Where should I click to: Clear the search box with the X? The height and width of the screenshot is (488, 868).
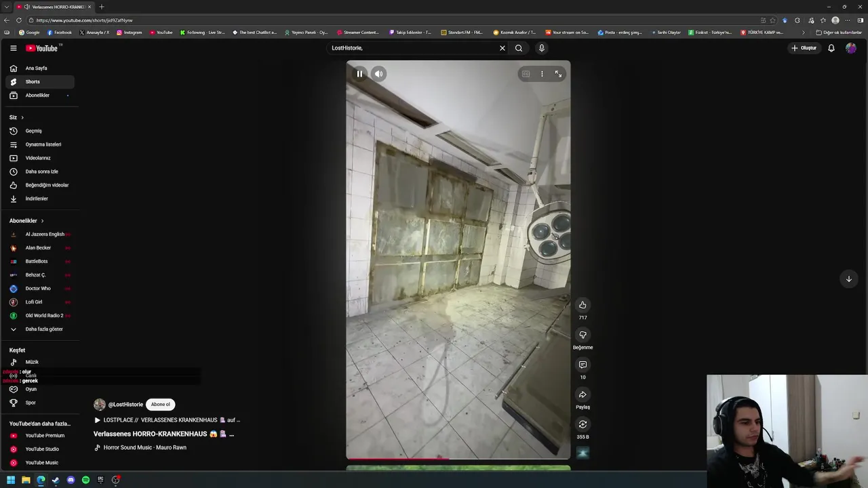(x=502, y=48)
